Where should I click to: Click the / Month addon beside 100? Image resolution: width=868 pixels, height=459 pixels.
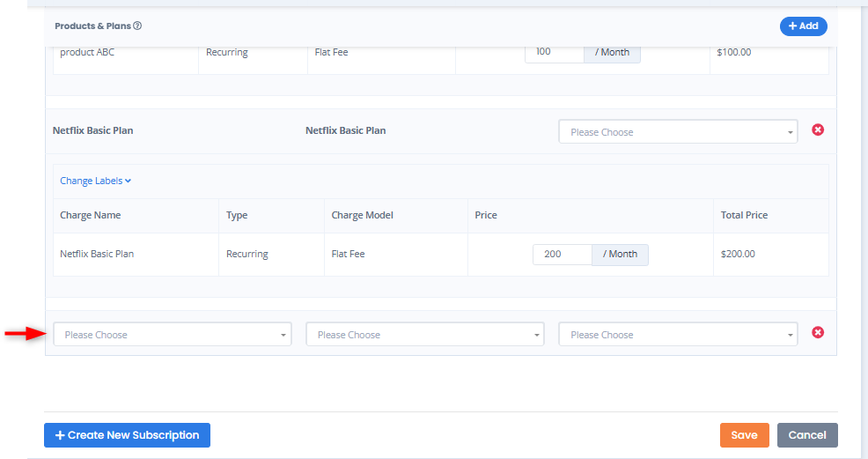click(612, 53)
